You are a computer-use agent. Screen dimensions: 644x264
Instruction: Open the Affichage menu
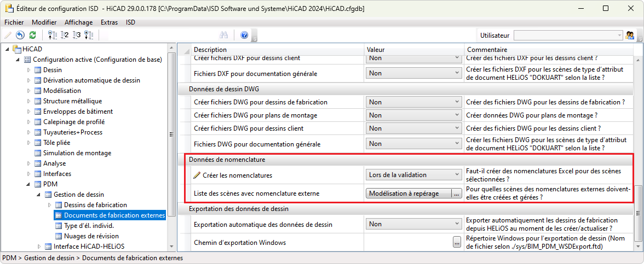78,22
